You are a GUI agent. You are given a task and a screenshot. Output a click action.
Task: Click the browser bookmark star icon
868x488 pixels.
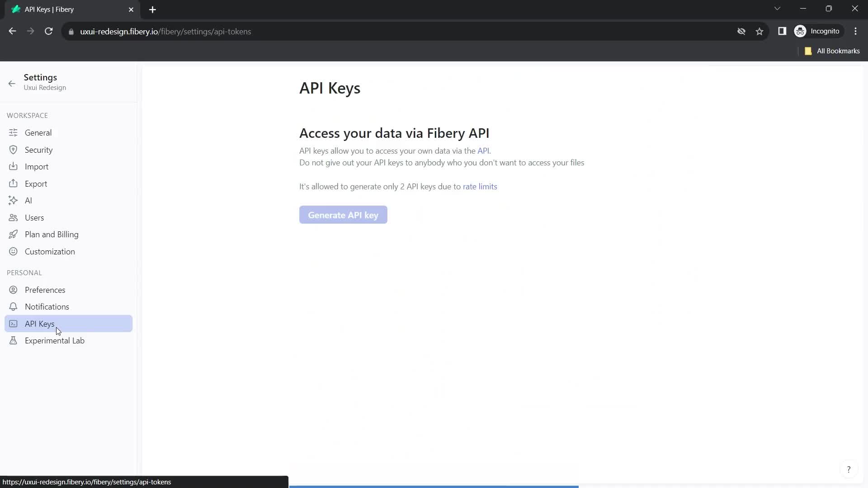click(x=760, y=32)
